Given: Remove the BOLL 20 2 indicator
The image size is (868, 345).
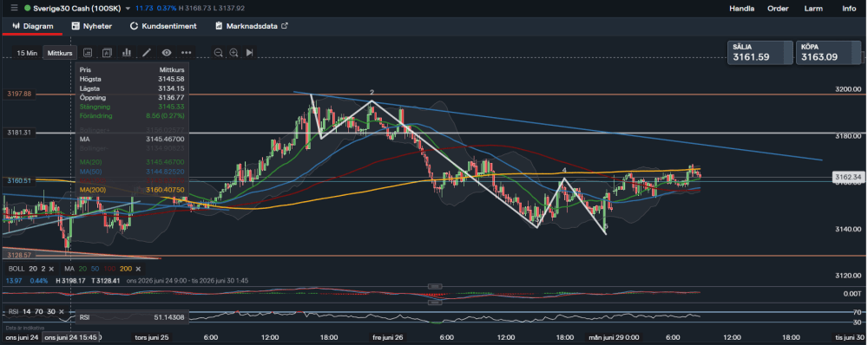Looking at the screenshot, I should coord(51,269).
